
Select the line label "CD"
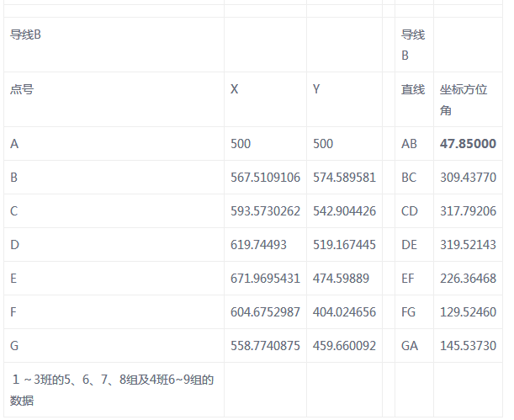point(410,211)
